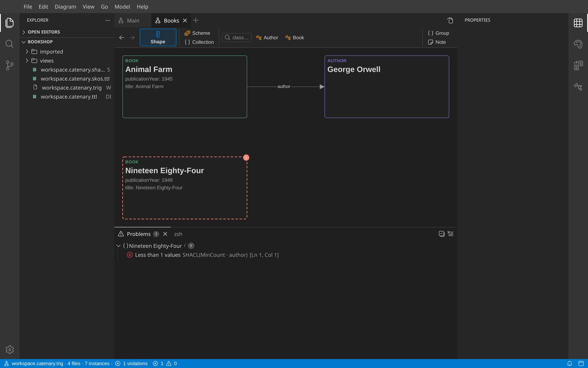The image size is (588, 368).
Task: Click the violation badge on Nineteen Eighty-Four card
Action: point(246,157)
